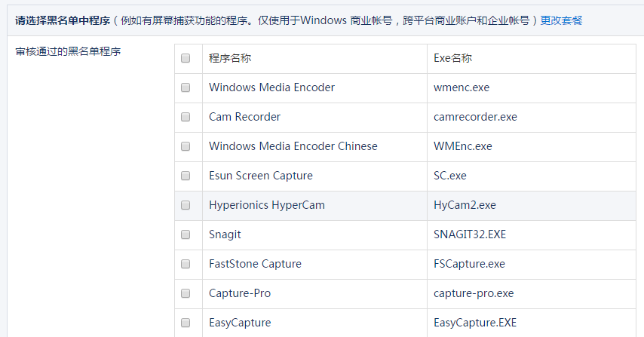The width and height of the screenshot is (644, 337).
Task: Click the wmenc.exe cell
Action: coord(462,87)
